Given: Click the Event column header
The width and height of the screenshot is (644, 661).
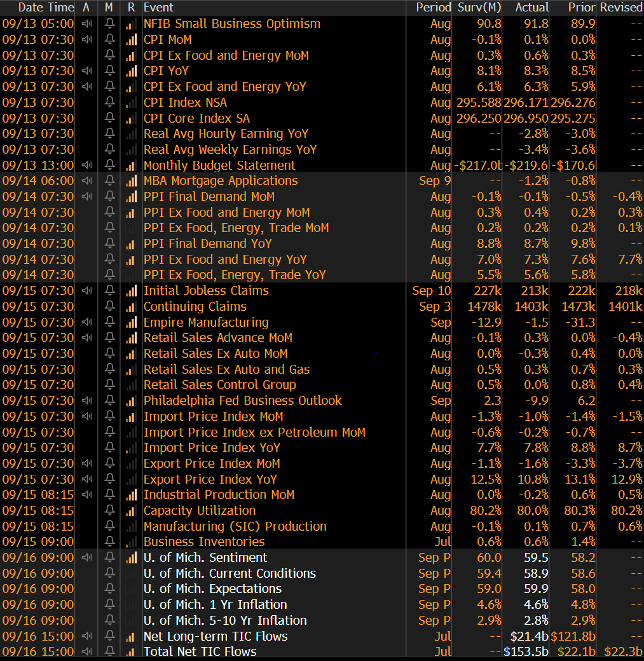Looking at the screenshot, I should [158, 8].
